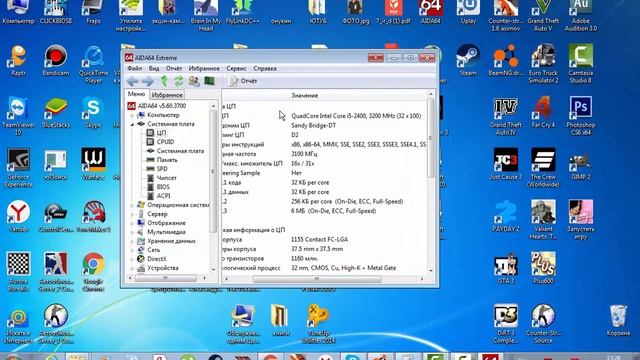The image size is (640, 360).
Task: Select the Чипсет tree item
Action: (162, 178)
